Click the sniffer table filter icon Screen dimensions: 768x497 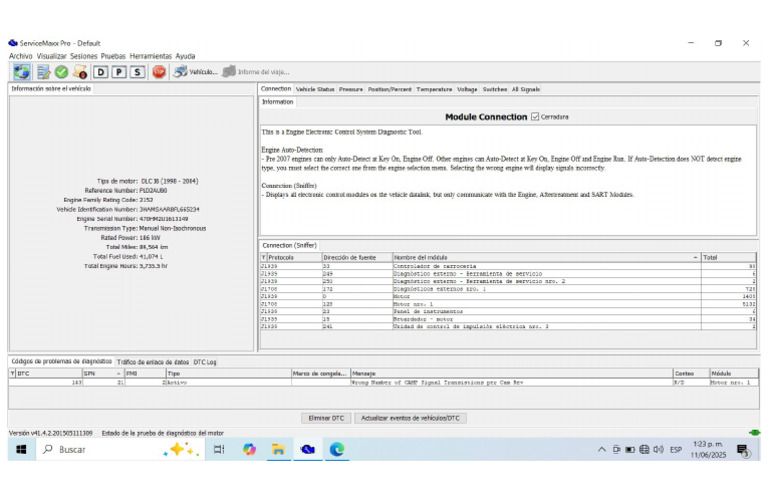[x=264, y=257]
